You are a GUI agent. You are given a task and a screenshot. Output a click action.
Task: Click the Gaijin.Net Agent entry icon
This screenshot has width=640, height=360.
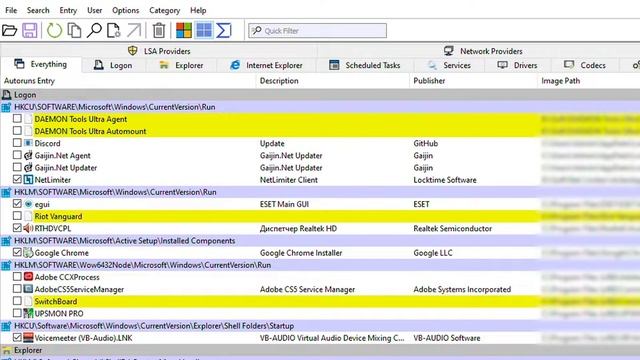tap(28, 156)
